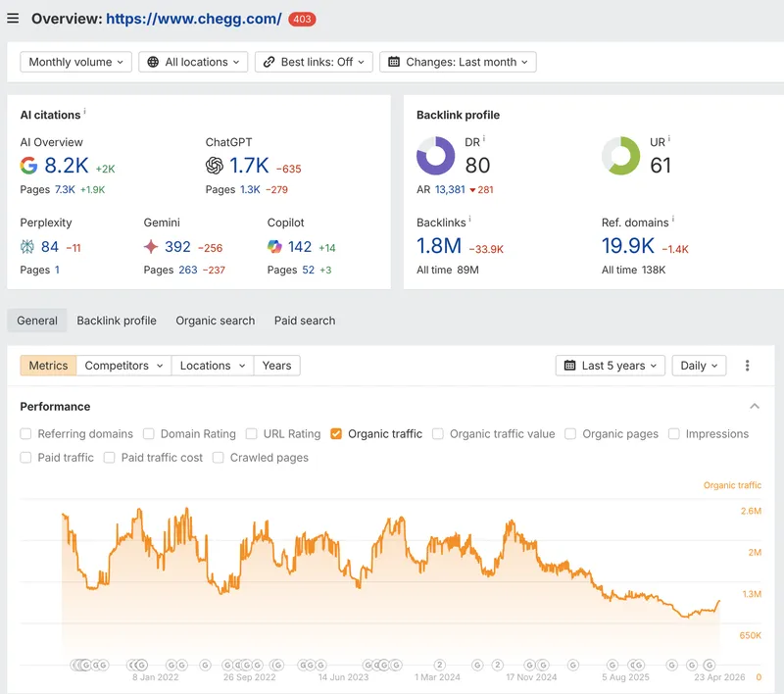Open the Locations dropdown

pyautogui.click(x=213, y=366)
